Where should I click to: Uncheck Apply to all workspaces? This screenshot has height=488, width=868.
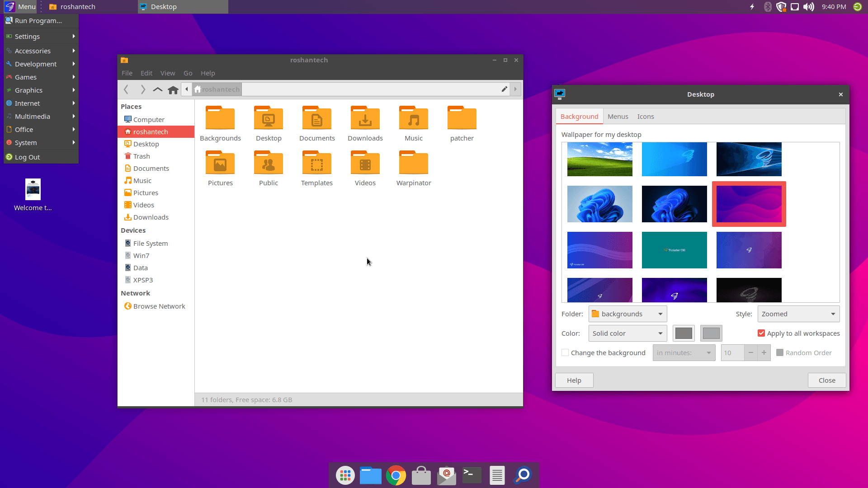point(761,333)
